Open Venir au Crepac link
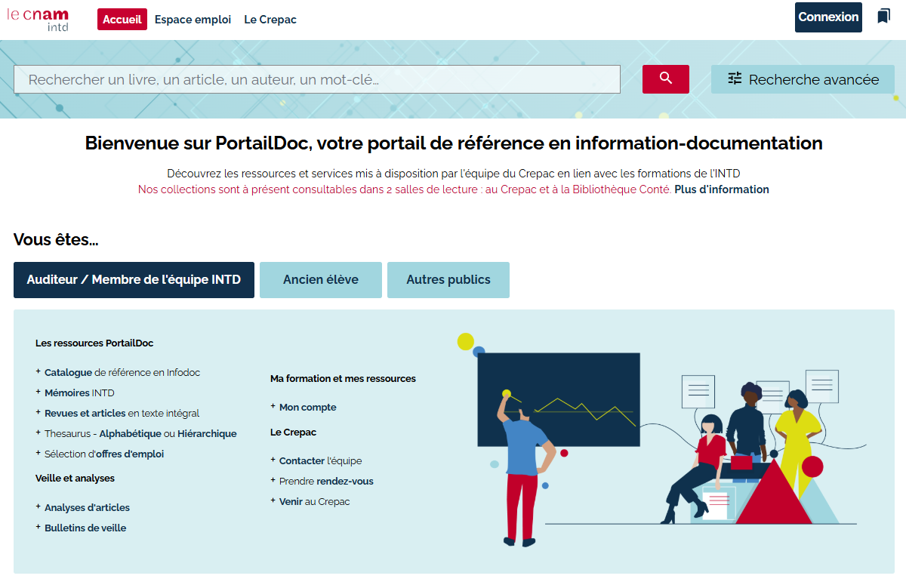 315,501
